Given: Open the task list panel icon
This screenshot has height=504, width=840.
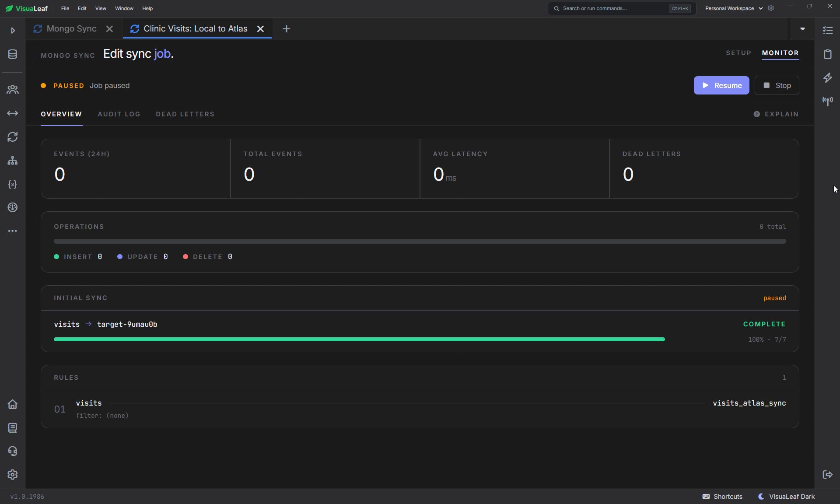Looking at the screenshot, I should 828,30.
